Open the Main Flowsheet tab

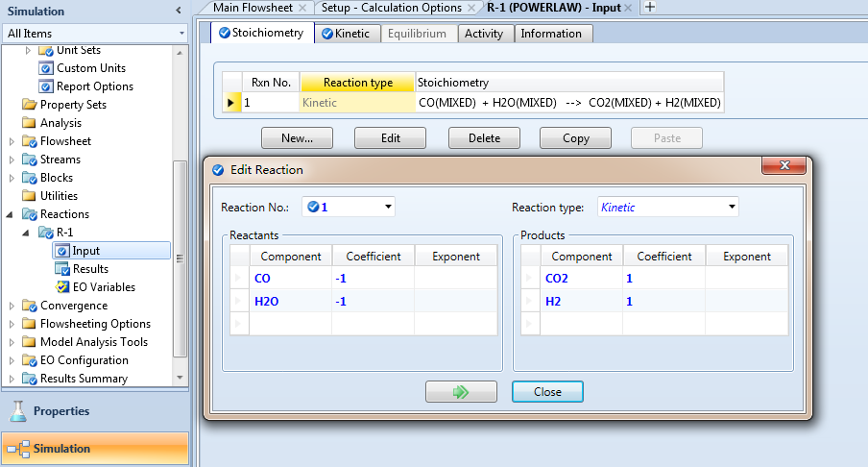253,7
